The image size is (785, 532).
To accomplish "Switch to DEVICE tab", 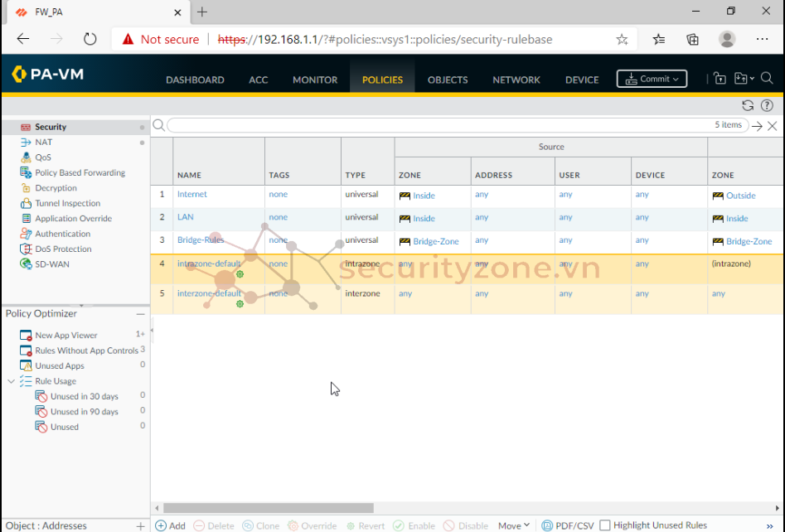I will tap(582, 80).
